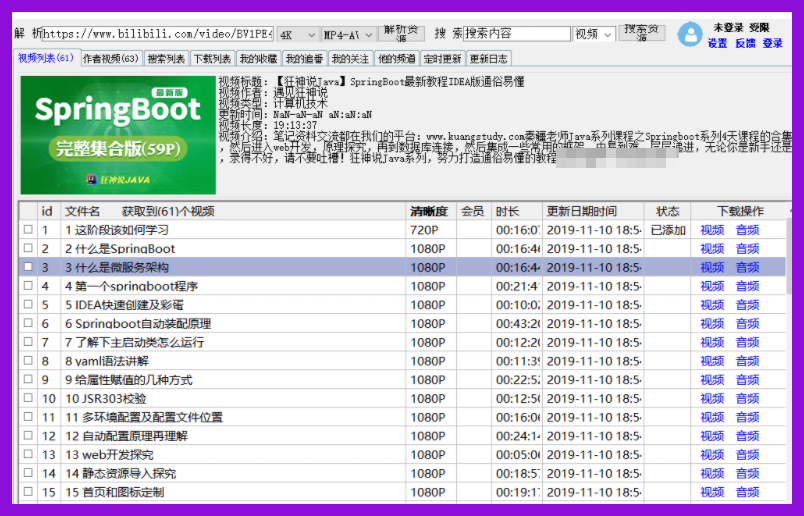
Task: Tick the checkbox for web开发探究
Action: click(x=28, y=454)
